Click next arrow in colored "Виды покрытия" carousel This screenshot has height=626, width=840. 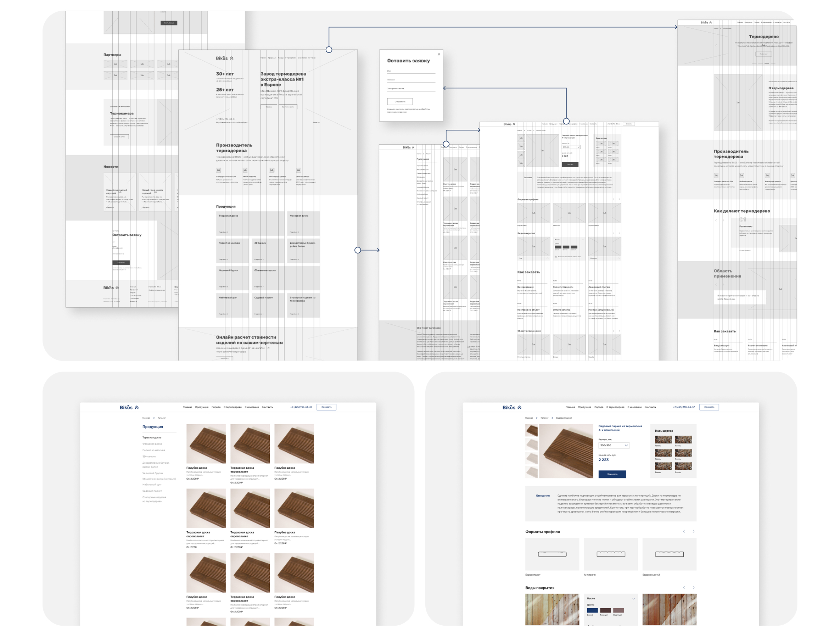pos(693,588)
